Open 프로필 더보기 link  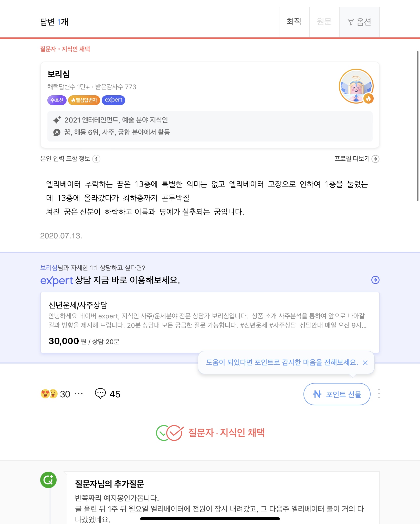pyautogui.click(x=356, y=159)
